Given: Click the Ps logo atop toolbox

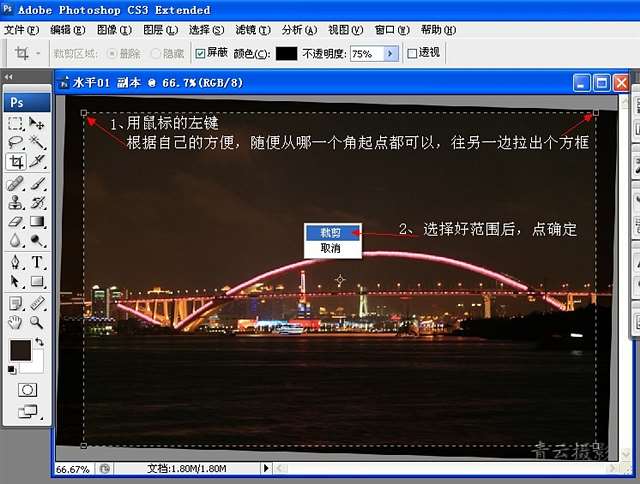Looking at the screenshot, I should pyautogui.click(x=27, y=102).
